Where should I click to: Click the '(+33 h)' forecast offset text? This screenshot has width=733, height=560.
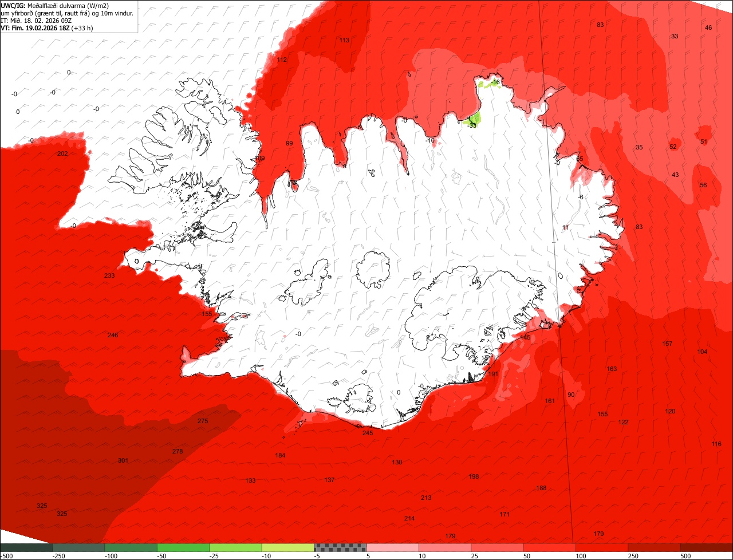pos(83,27)
